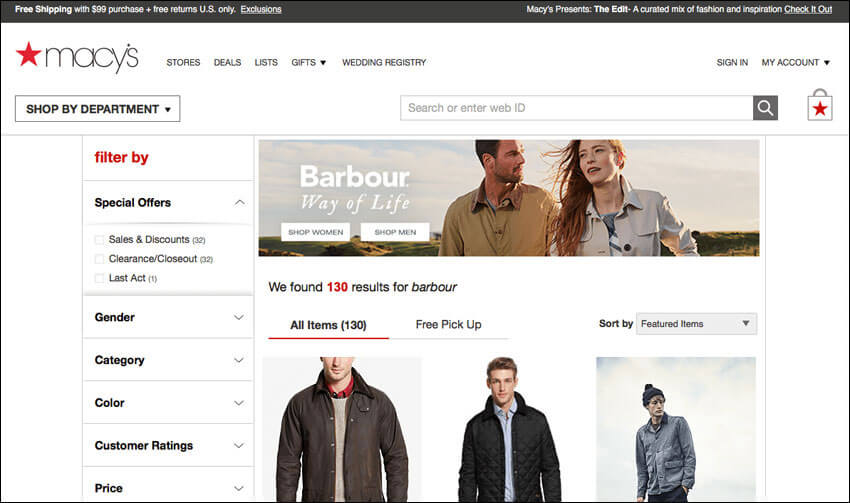
Task: Expand the Color filter
Action: click(169, 403)
